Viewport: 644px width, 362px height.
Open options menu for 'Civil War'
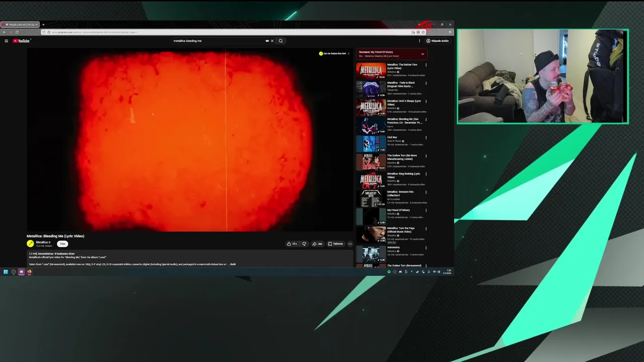[x=426, y=138]
